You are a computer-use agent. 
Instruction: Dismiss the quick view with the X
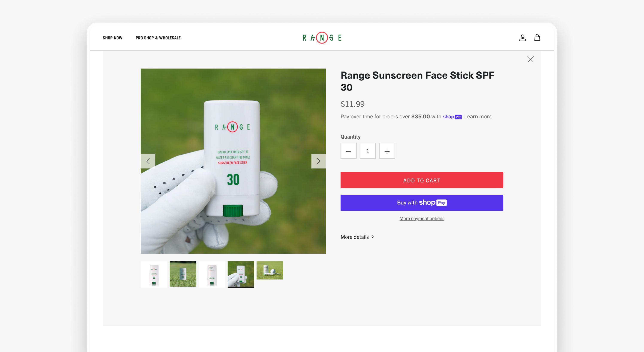[530, 59]
